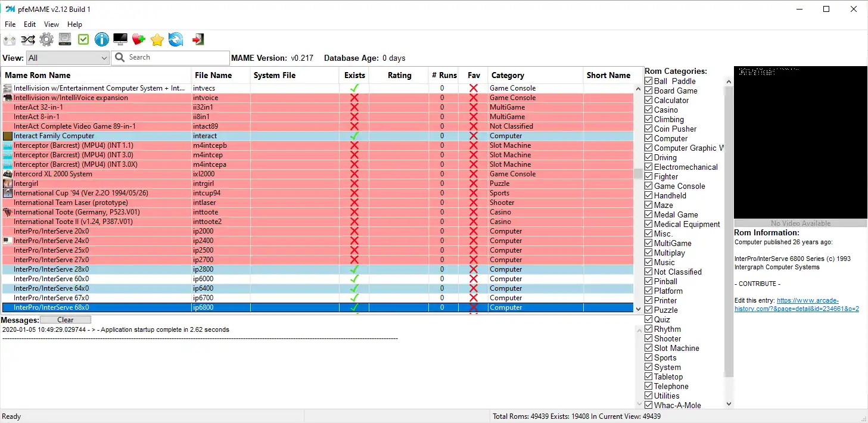
Task: Toggle the Slot Machine category checkbox
Action: click(649, 348)
